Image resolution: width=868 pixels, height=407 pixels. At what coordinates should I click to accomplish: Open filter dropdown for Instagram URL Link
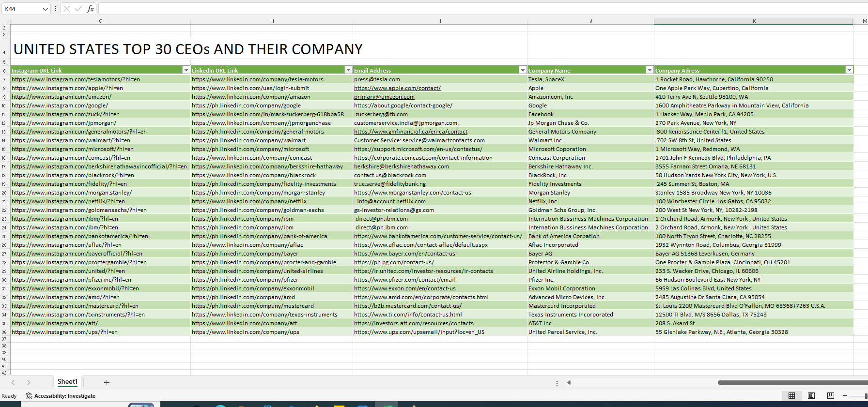(186, 70)
